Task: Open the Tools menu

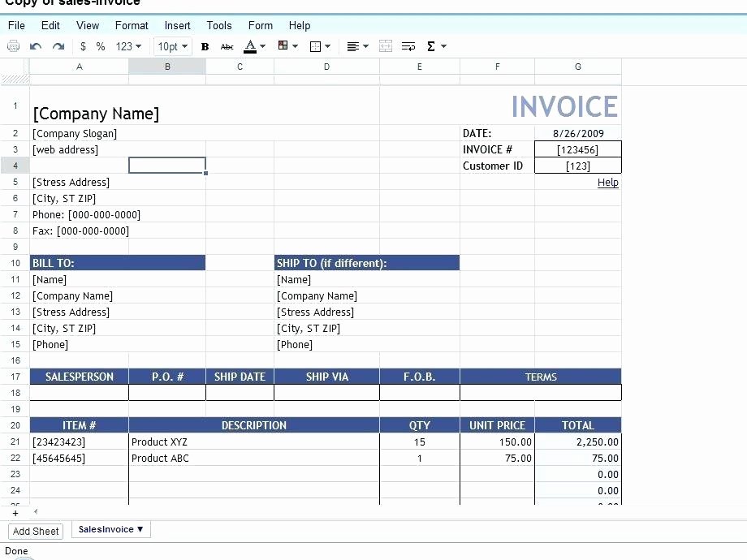Action: pos(219,25)
